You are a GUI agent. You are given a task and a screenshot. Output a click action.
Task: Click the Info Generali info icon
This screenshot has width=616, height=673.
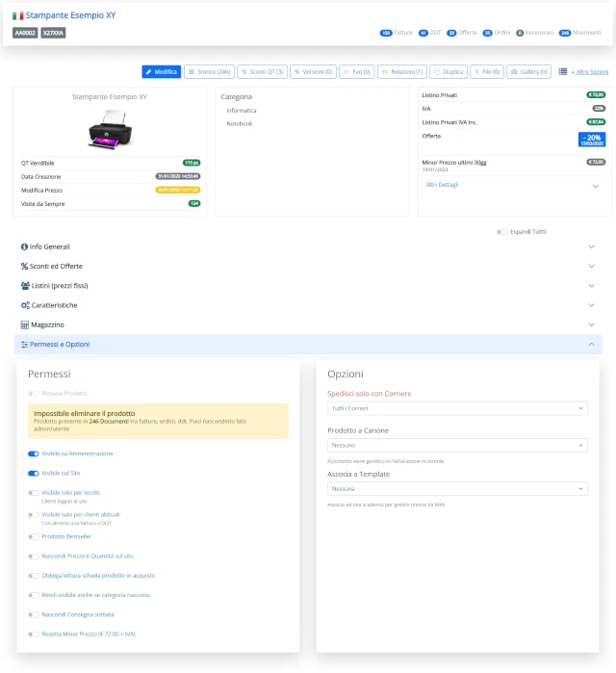[24, 246]
